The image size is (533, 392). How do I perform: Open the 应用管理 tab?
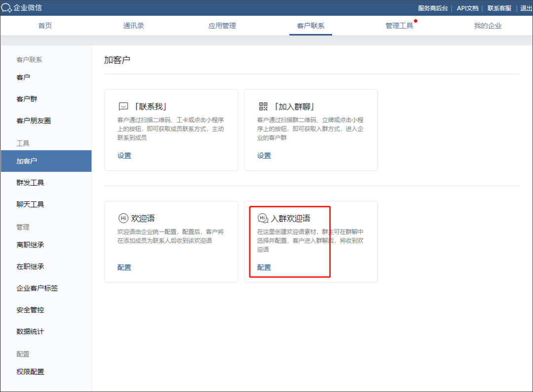tap(222, 26)
